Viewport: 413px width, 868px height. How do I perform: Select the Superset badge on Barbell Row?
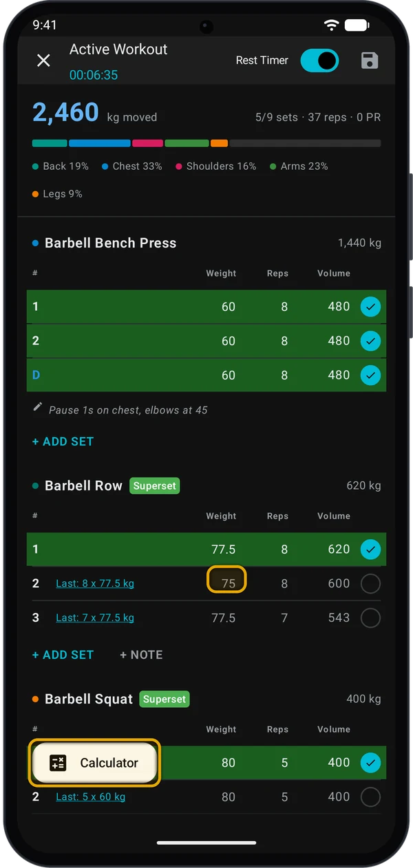tap(154, 486)
